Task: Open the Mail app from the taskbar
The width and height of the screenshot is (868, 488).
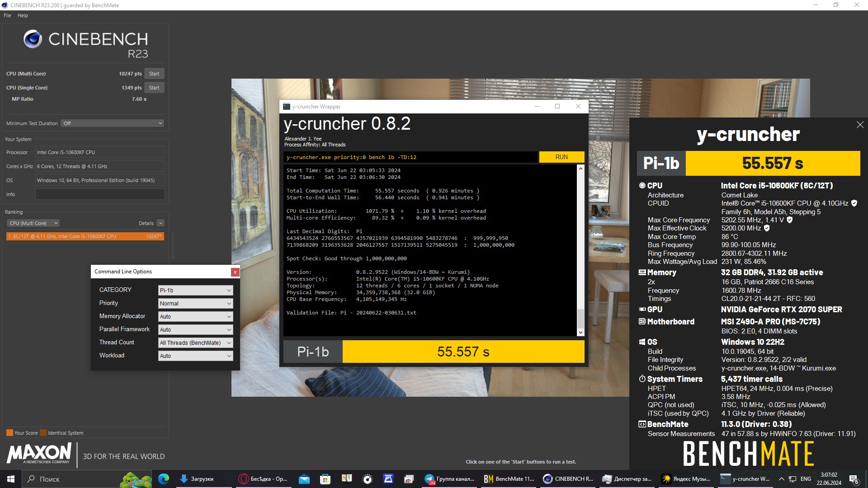Action: click(x=304, y=479)
